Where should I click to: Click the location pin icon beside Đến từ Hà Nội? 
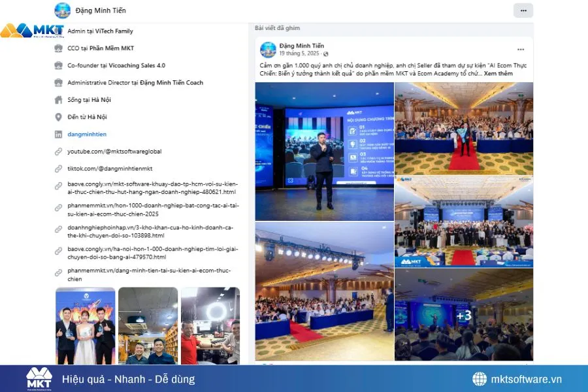click(58, 117)
